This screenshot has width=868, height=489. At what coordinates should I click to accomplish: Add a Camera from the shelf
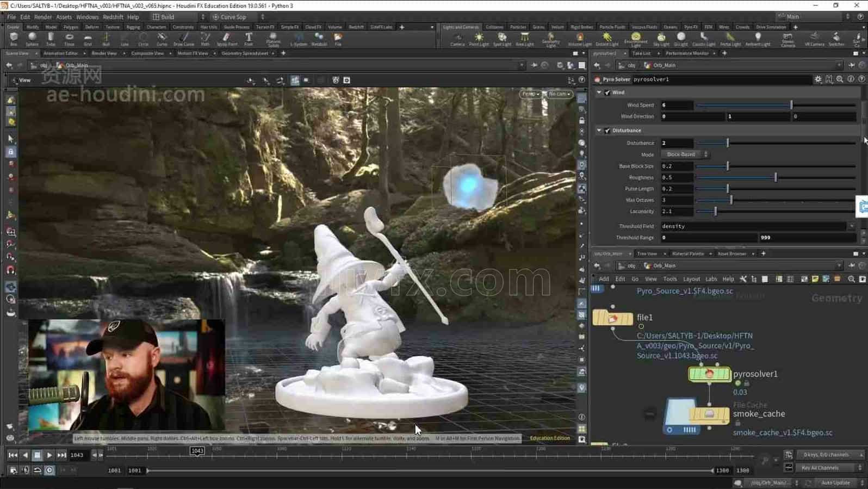click(457, 39)
